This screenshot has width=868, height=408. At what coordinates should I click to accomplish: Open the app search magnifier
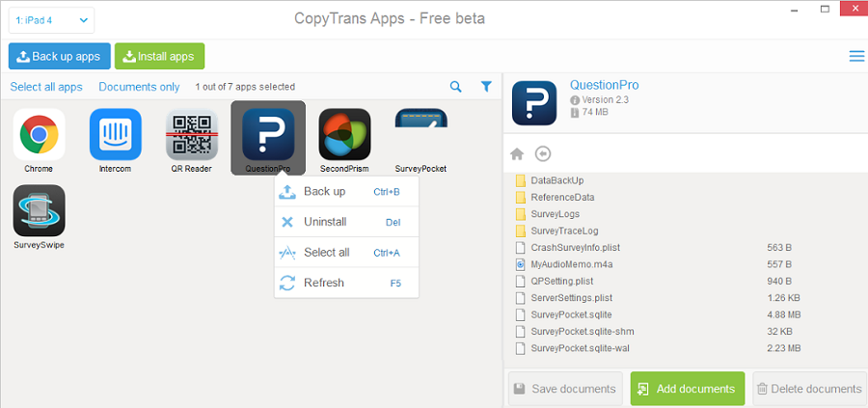click(x=456, y=87)
